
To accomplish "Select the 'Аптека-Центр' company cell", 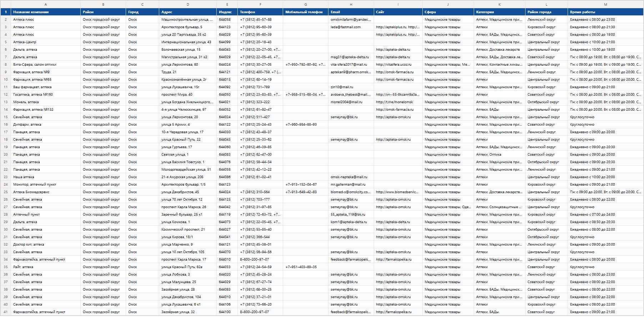I will coord(46,42).
